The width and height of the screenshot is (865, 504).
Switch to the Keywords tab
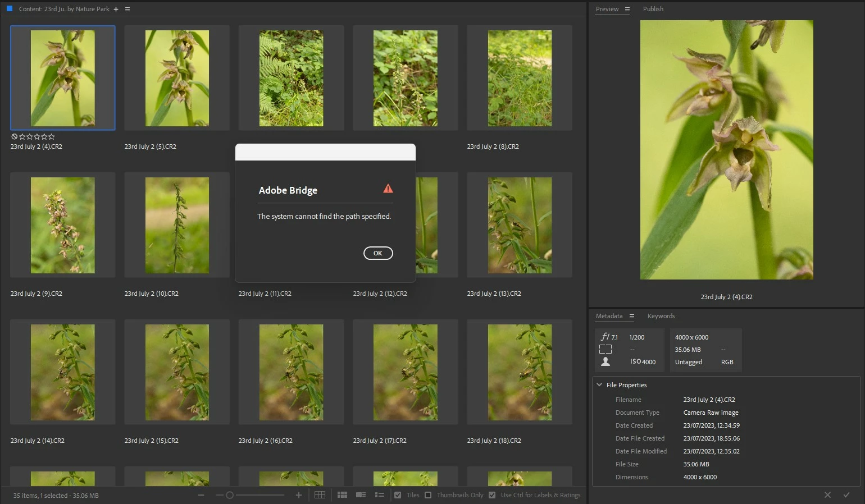pos(661,316)
